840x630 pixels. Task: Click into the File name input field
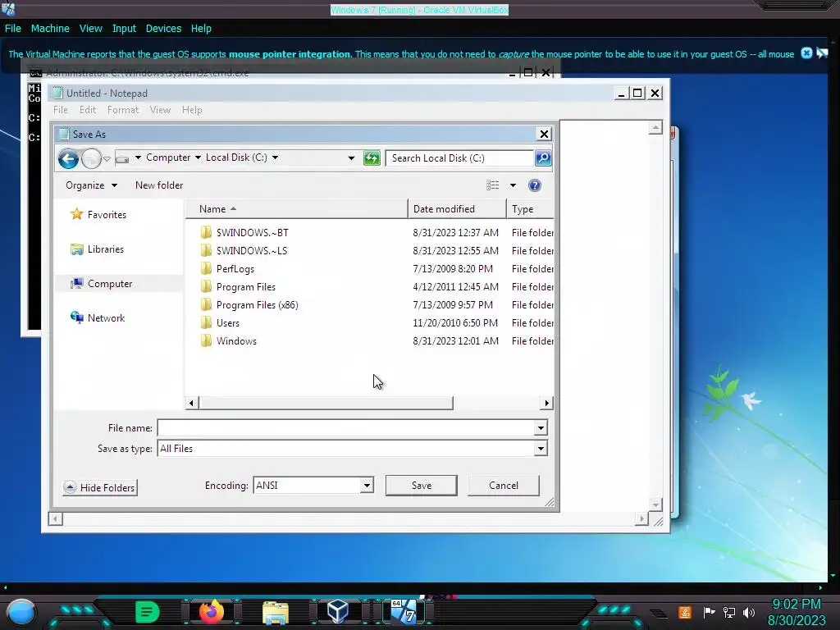[x=346, y=428]
